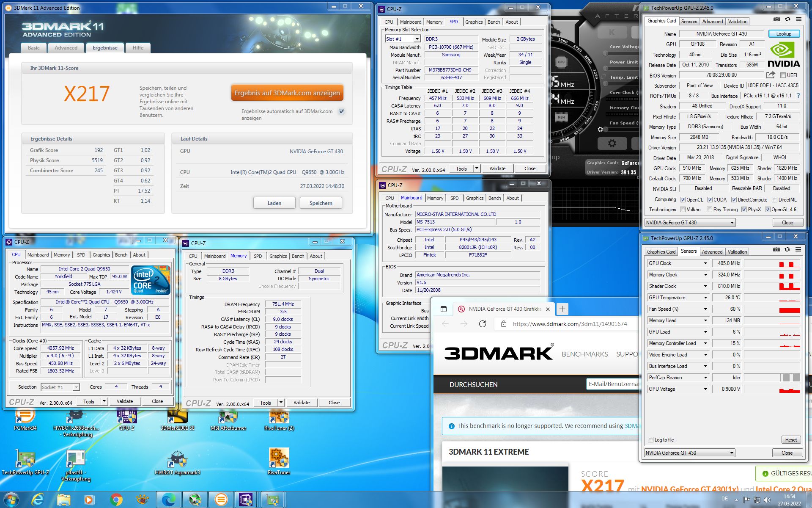Click the Lookup button in GPU-Z
This screenshot has width=812, height=508.
pos(784,34)
